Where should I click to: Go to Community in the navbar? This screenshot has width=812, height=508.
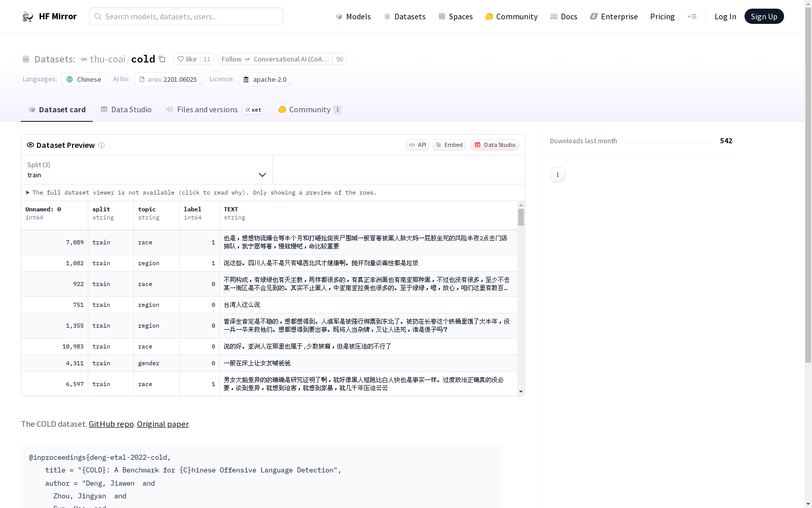pos(511,16)
